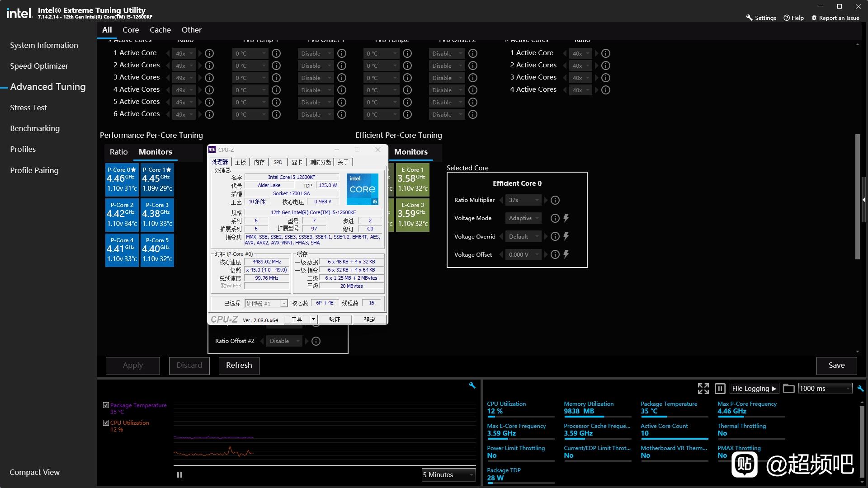Viewport: 868px width, 488px height.
Task: Click lightning bolt icon next to Voltage Override
Action: point(566,236)
